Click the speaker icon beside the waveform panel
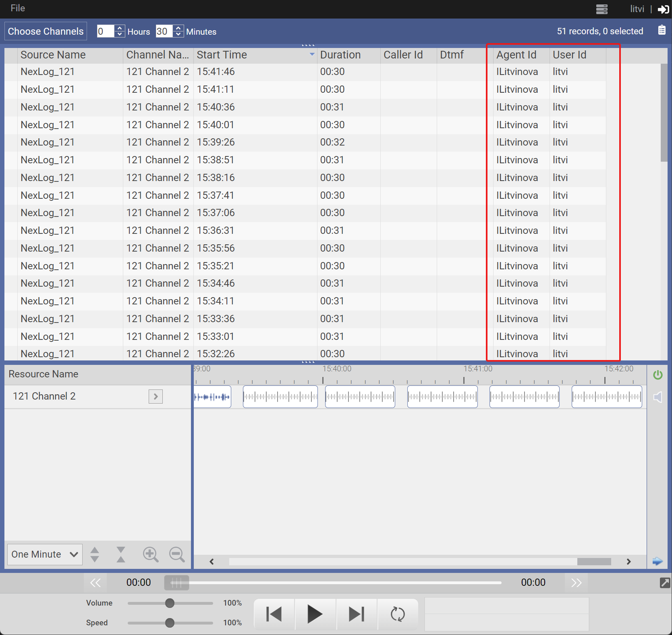 pos(658,397)
